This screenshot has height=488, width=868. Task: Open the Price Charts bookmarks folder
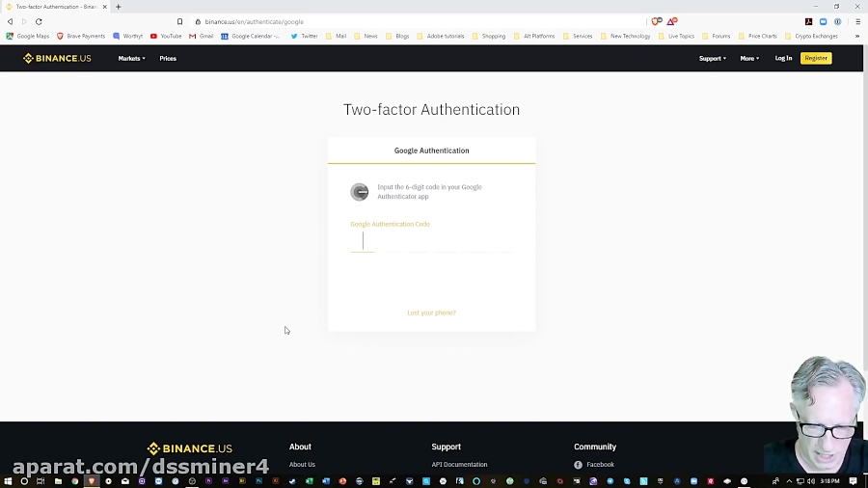point(757,36)
